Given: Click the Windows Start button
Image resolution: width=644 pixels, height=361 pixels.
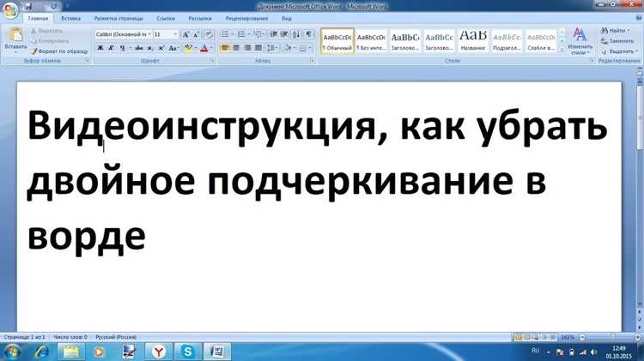Looking at the screenshot, I should (x=12, y=352).
